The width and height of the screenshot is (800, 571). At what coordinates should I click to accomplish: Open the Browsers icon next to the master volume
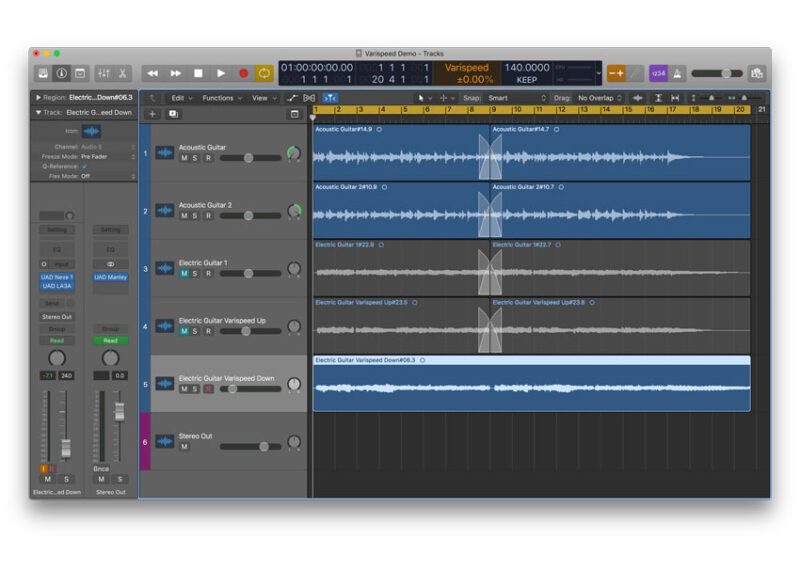(757, 73)
